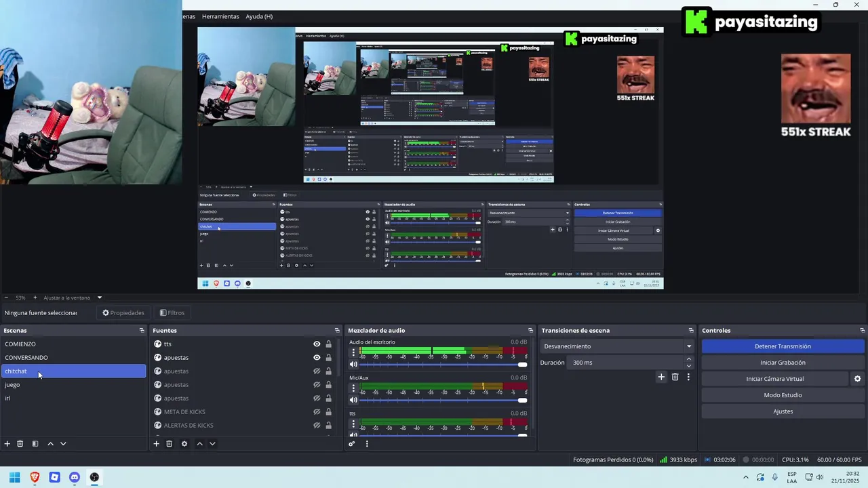Adjust Mic/Aux volume slider
The height and width of the screenshot is (488, 868).
[x=444, y=400]
